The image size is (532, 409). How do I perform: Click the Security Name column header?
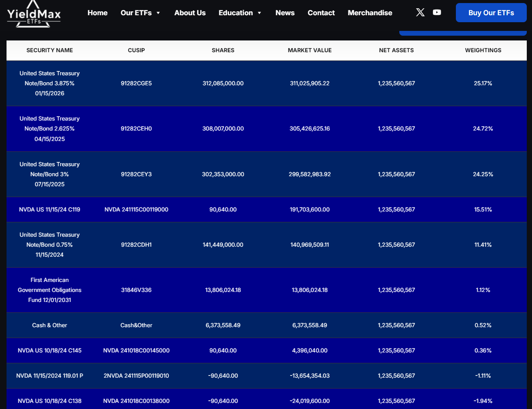pos(50,50)
